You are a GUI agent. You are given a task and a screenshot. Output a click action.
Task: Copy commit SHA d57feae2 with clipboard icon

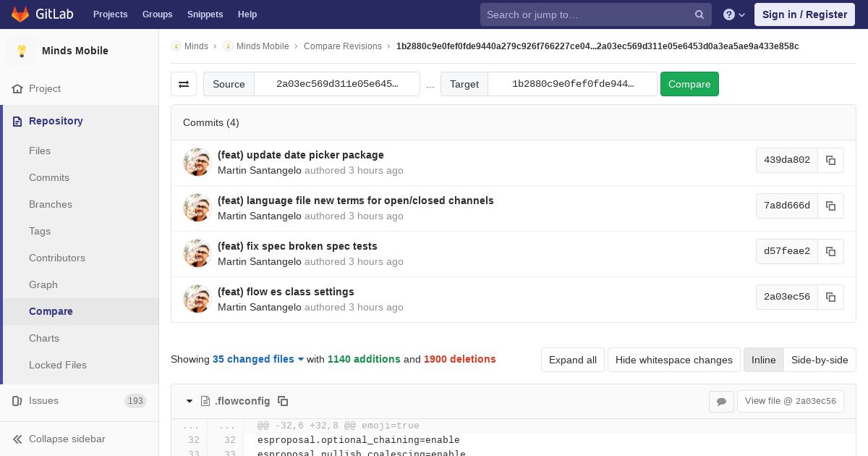coord(830,251)
